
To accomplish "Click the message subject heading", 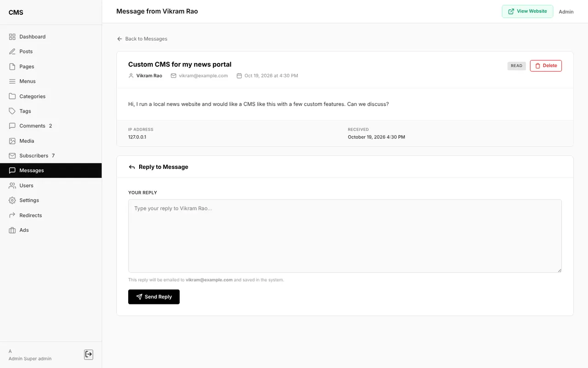I will (x=180, y=64).
